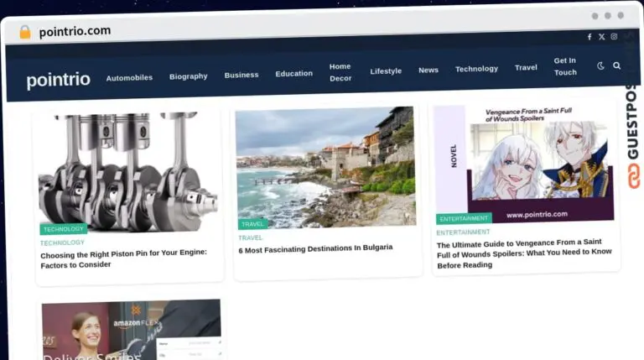Open the Amazon Flex article thumbnail
The image size is (644, 360).
132,330
